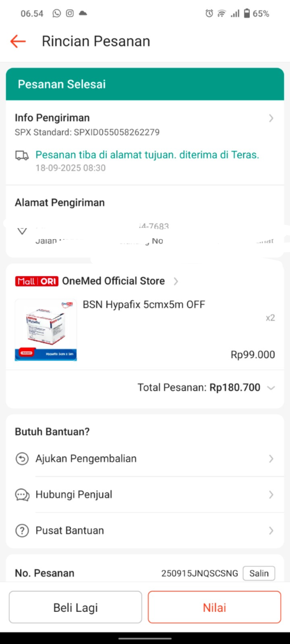
Task: Tap the location pin icon
Action: 22,231
